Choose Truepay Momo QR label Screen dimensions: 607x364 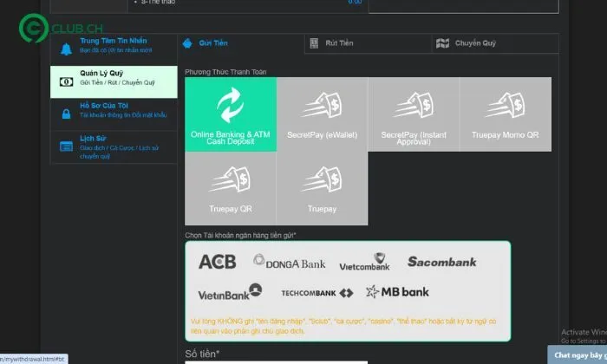click(x=506, y=135)
